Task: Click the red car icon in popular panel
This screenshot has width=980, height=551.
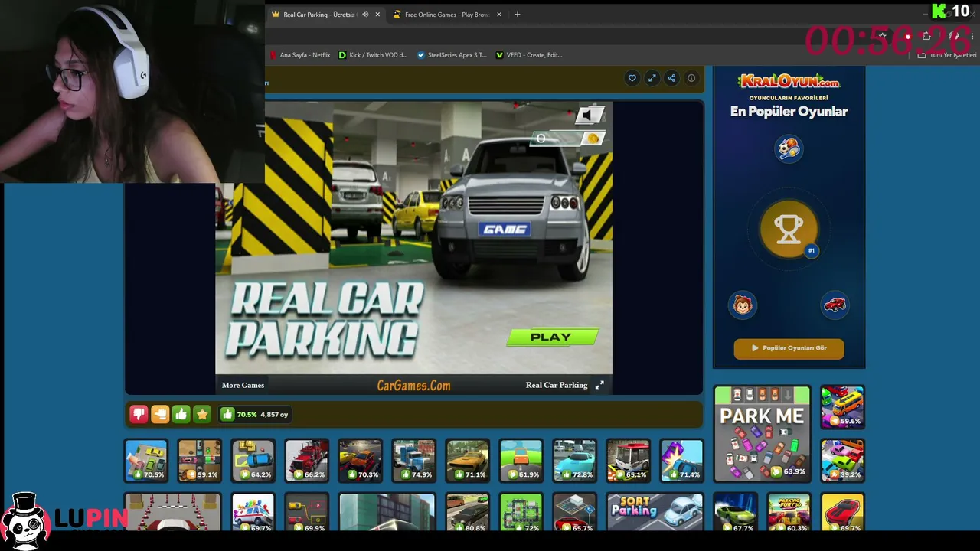Action: (835, 305)
